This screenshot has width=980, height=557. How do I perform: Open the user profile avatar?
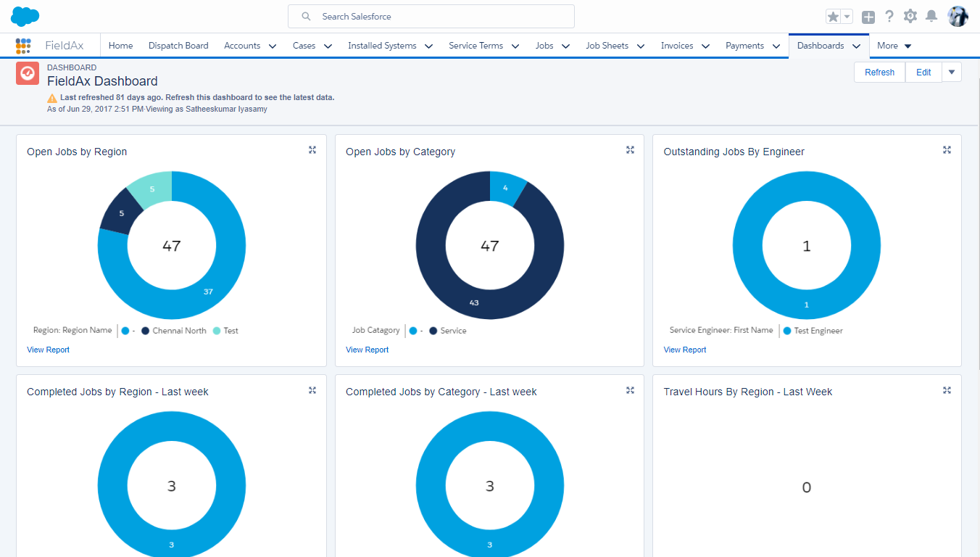[x=958, y=16]
